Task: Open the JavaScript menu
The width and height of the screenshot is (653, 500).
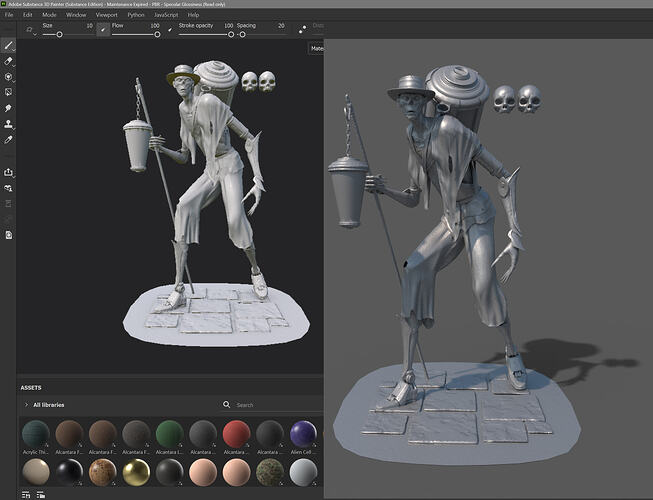Action: (166, 15)
